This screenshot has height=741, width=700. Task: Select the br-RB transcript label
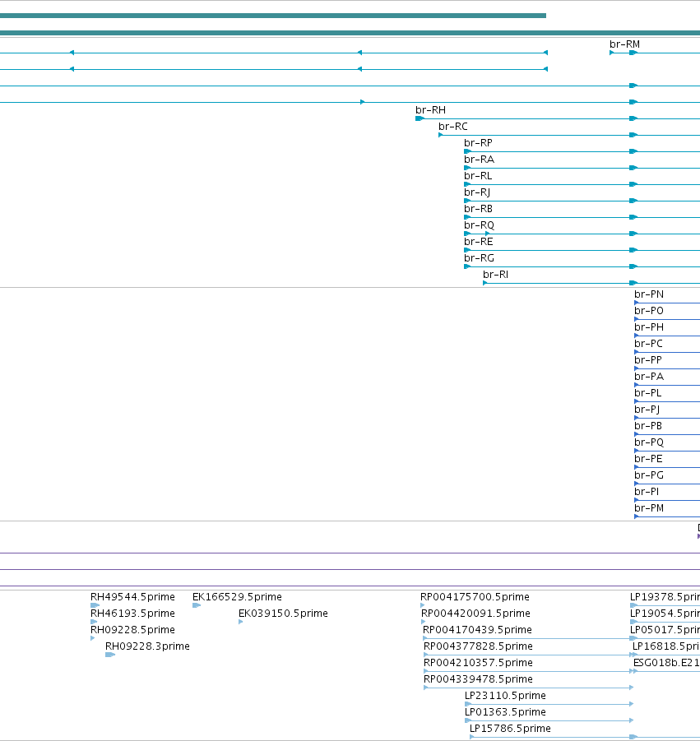478,208
